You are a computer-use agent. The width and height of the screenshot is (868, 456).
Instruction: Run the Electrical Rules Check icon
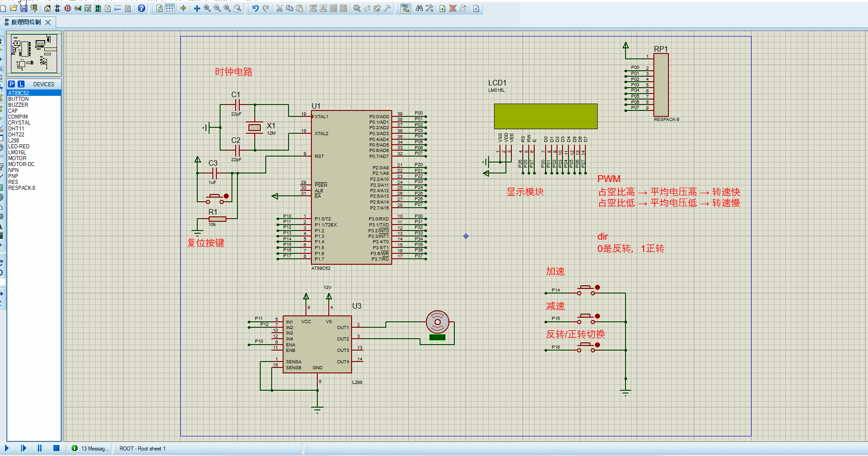tap(476, 8)
